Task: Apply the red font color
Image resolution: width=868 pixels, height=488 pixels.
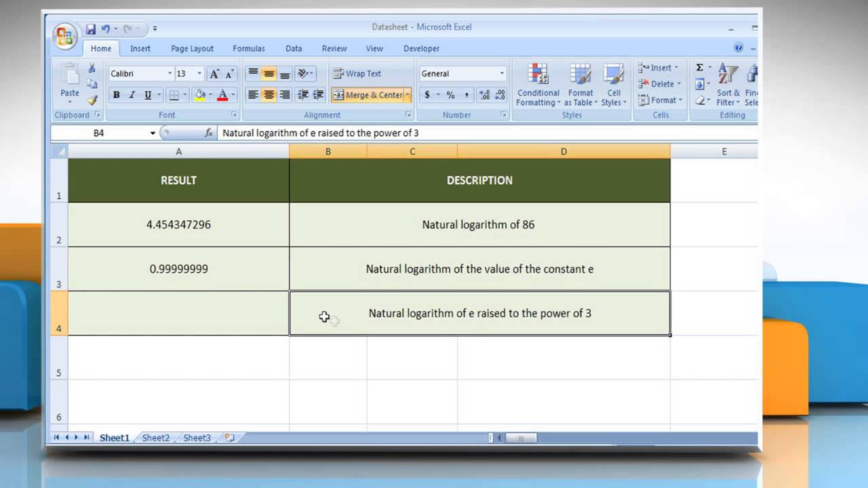Action: click(222, 95)
